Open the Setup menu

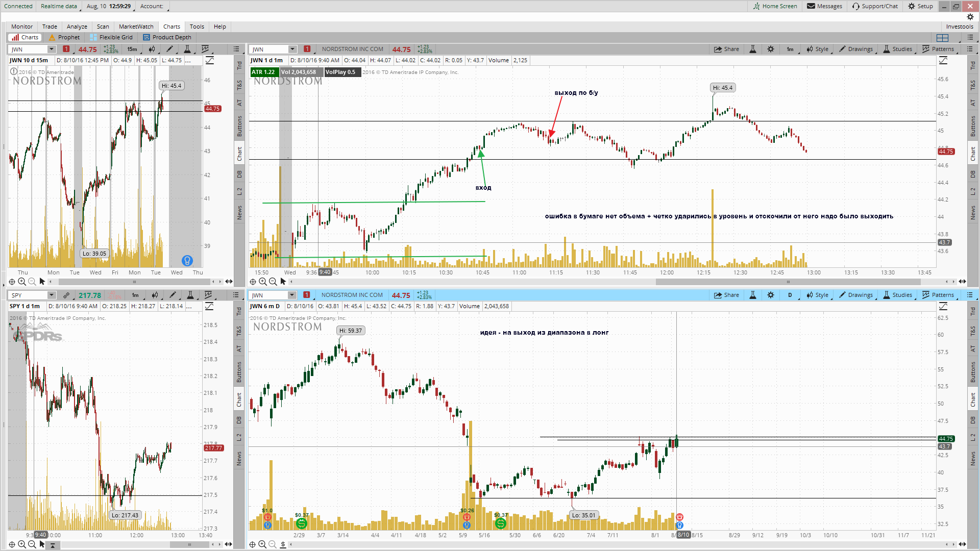coord(920,6)
